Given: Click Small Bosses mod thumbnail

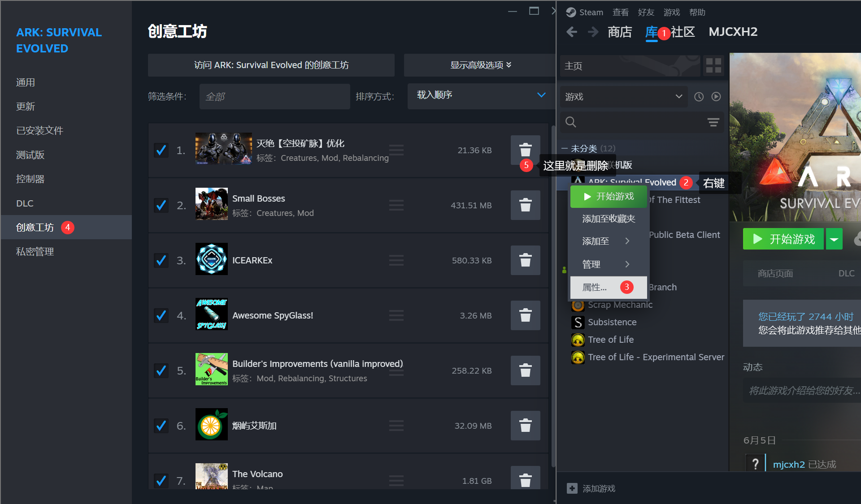Looking at the screenshot, I should (212, 204).
